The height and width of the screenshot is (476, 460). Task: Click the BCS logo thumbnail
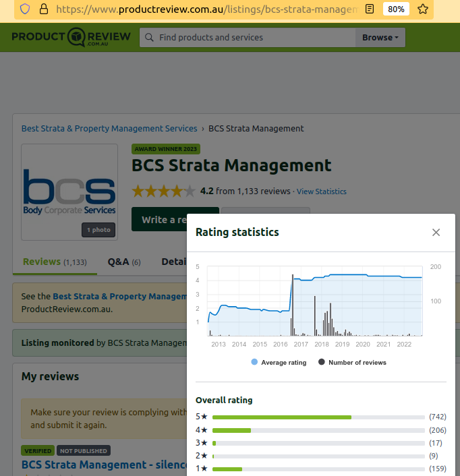point(69,192)
